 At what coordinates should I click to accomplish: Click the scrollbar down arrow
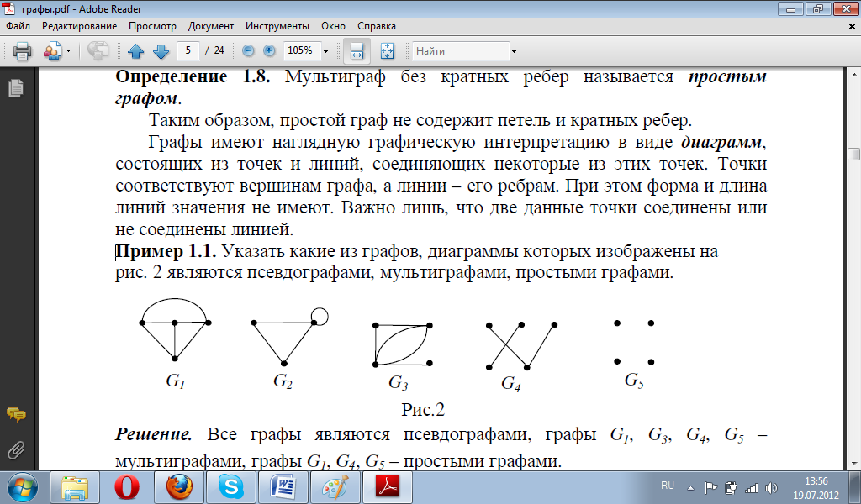[x=854, y=464]
